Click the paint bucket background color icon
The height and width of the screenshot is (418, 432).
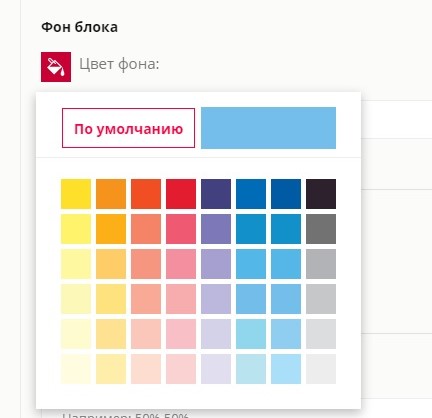[x=56, y=67]
